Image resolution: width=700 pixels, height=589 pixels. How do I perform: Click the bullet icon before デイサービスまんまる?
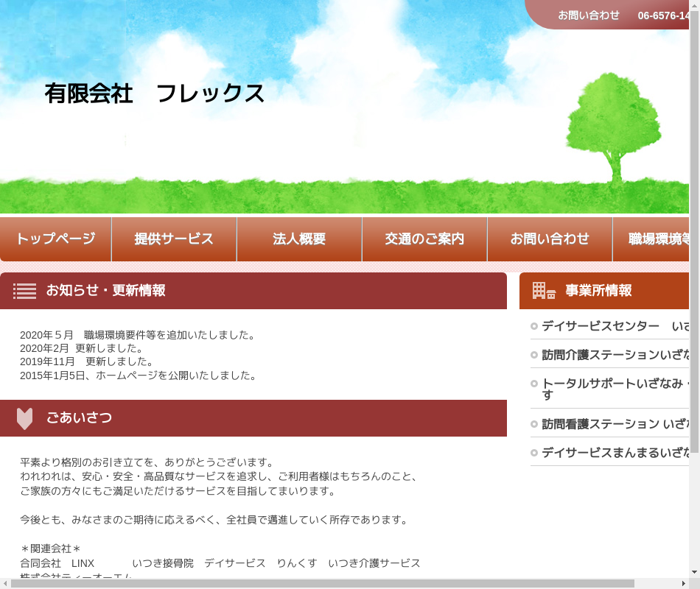[x=534, y=453]
